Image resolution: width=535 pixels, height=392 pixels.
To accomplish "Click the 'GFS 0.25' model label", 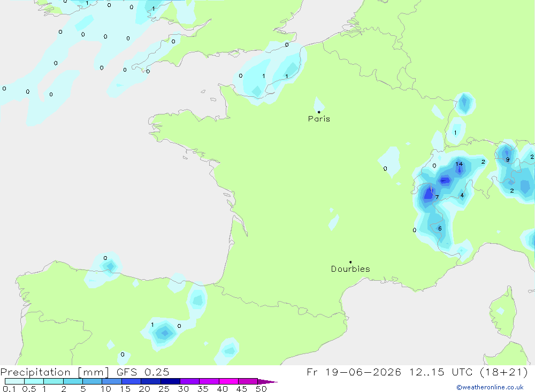I will coord(143,372).
